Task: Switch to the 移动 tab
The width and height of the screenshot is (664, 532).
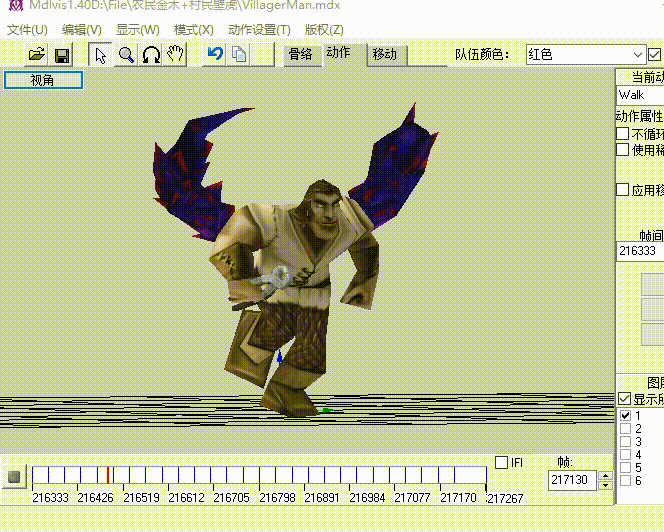Action: tap(385, 55)
